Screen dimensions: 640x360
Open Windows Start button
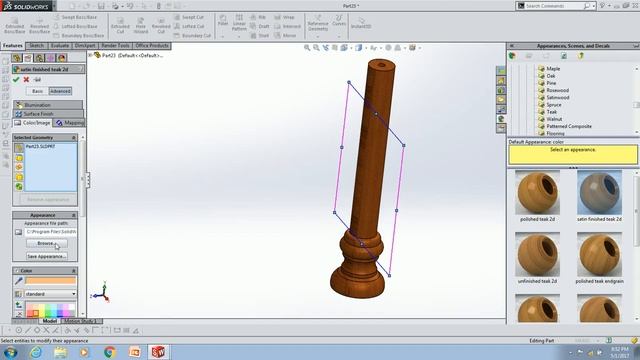[x=10, y=352]
